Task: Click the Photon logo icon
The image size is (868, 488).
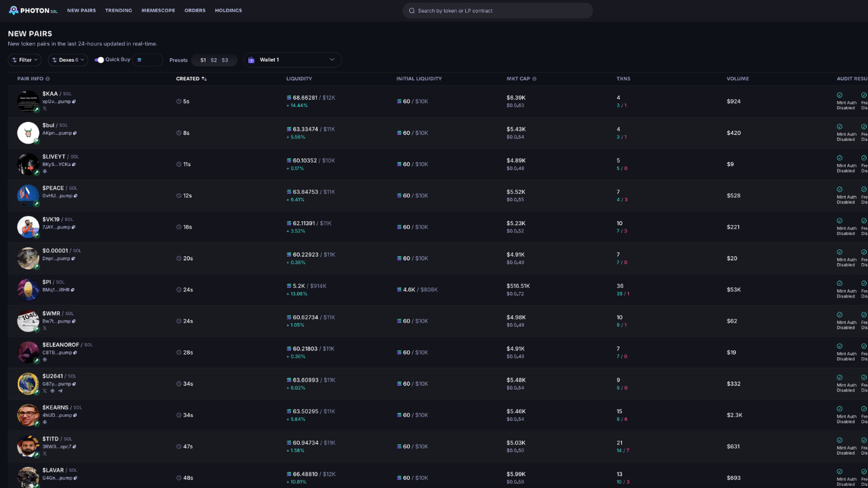Action: coord(14,11)
